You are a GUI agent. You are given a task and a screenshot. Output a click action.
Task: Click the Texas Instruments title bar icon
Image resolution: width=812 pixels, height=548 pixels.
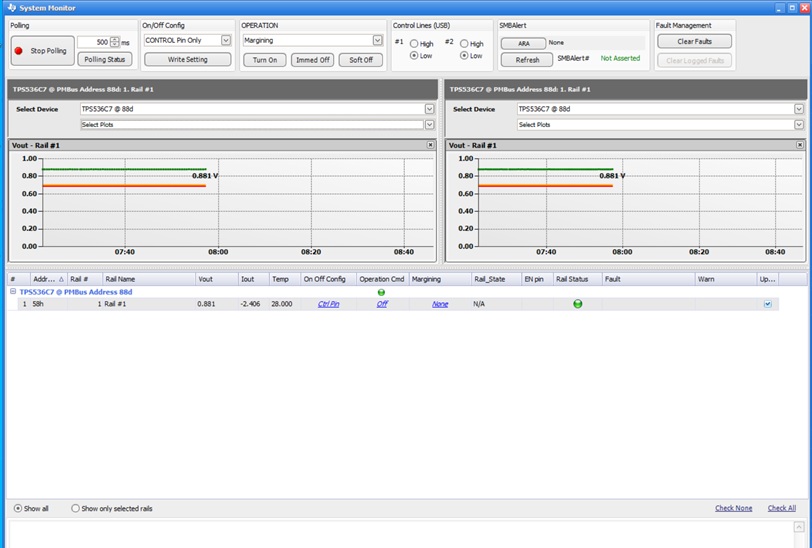coord(9,8)
